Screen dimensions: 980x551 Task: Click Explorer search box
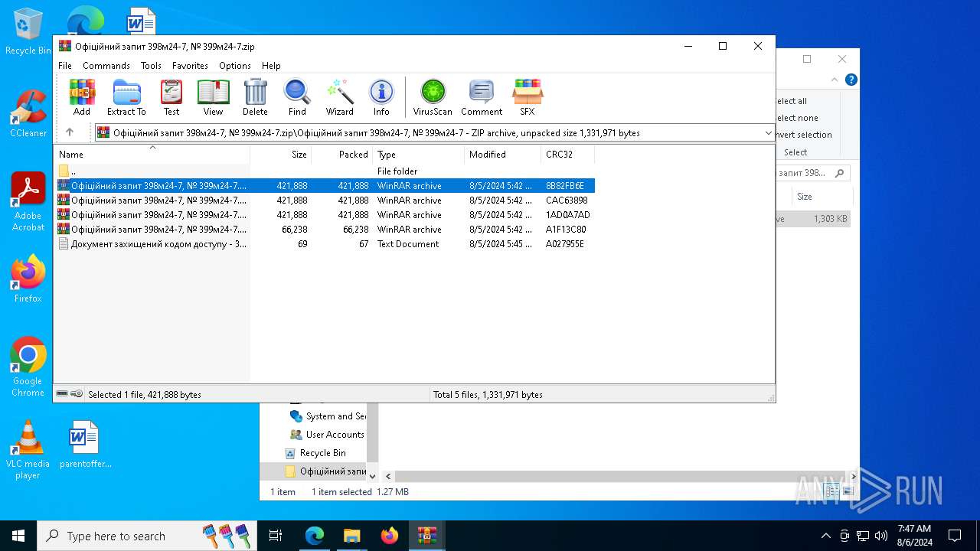click(813, 173)
